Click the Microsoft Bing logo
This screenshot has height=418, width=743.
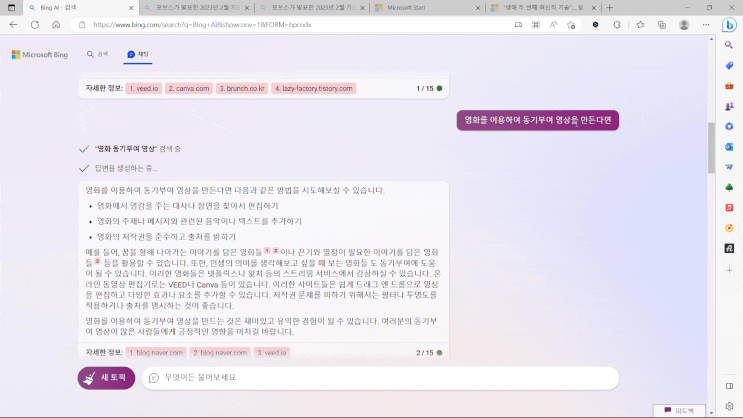coord(40,55)
